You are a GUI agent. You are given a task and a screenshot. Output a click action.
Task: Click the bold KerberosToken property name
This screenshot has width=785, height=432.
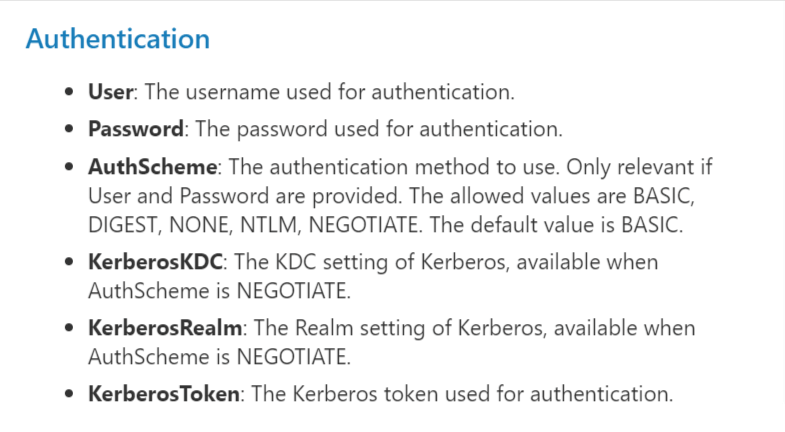point(164,394)
